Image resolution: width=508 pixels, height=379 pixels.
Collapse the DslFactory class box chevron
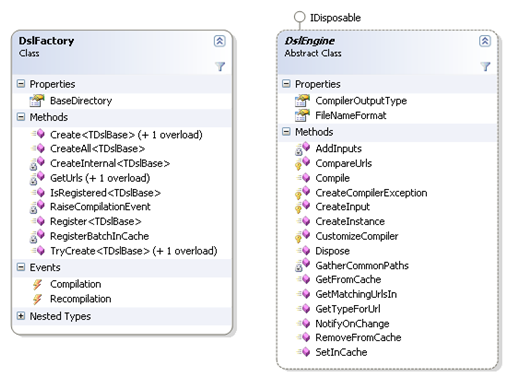pos(219,41)
